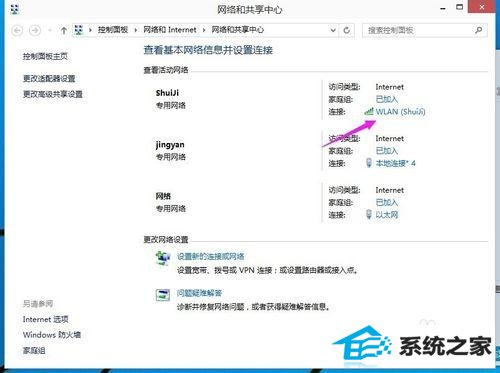500x373 pixels.
Task: Click the Control Panel icon in address bar
Action: pyautogui.click(x=78, y=30)
